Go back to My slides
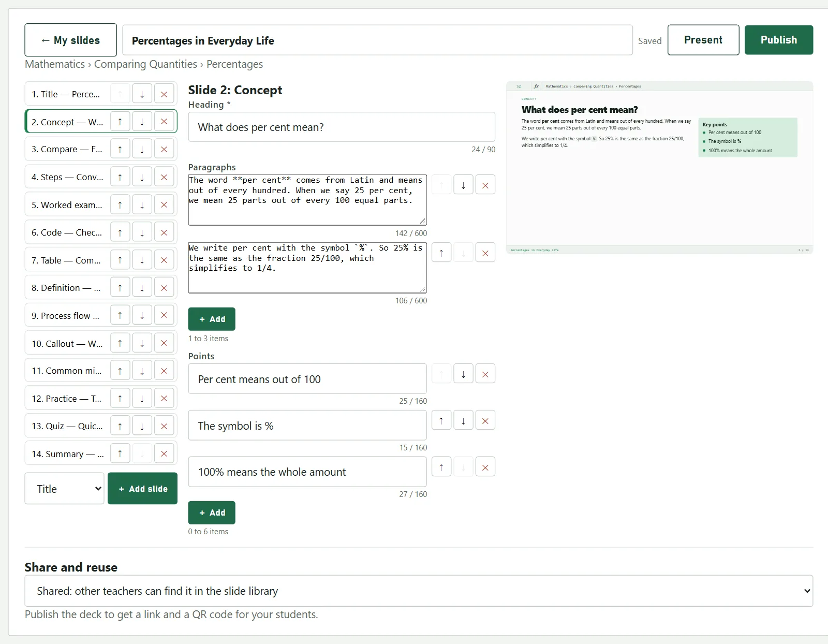This screenshot has width=828, height=644. (71, 40)
